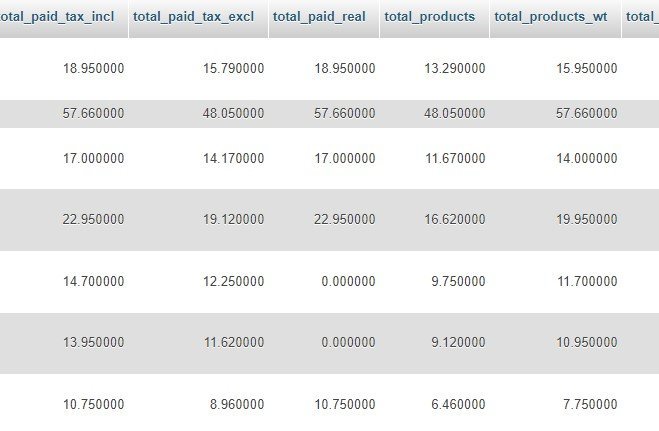Viewport: 659px width, 431px height.
Task: Select cell 10.750000 in total_paid_tax_incl column
Action: click(x=93, y=405)
